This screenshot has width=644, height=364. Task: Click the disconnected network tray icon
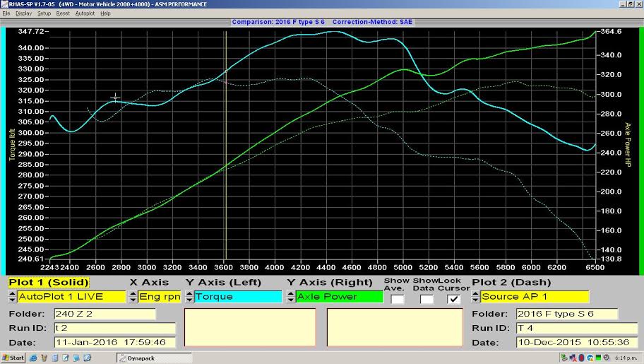[x=573, y=358]
